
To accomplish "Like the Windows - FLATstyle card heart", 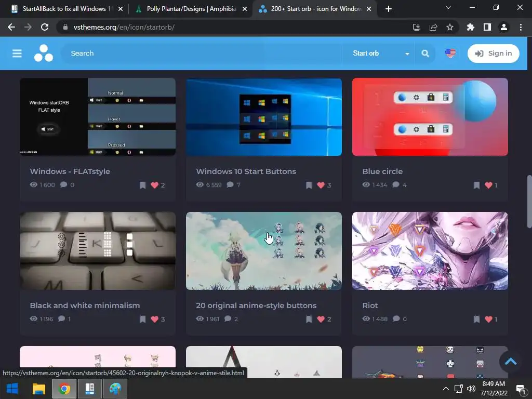I will [154, 185].
